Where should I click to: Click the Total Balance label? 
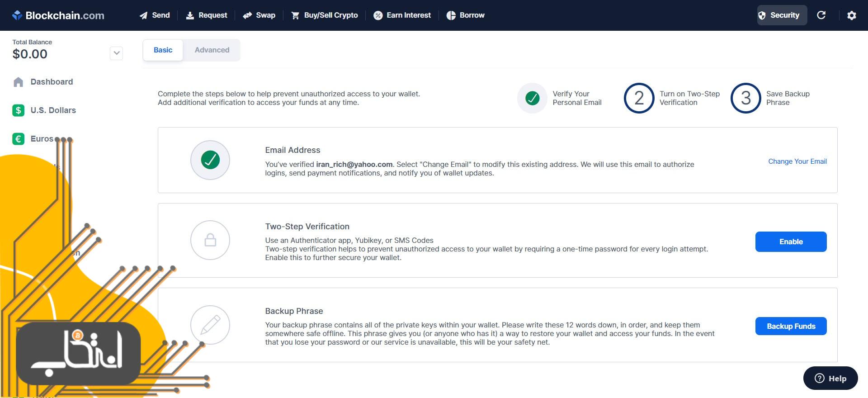(32, 42)
